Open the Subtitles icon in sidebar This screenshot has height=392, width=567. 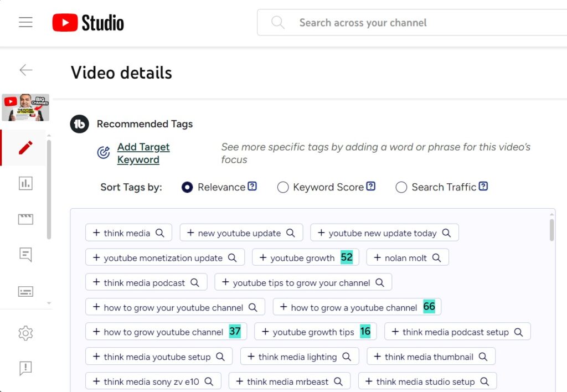click(25, 291)
